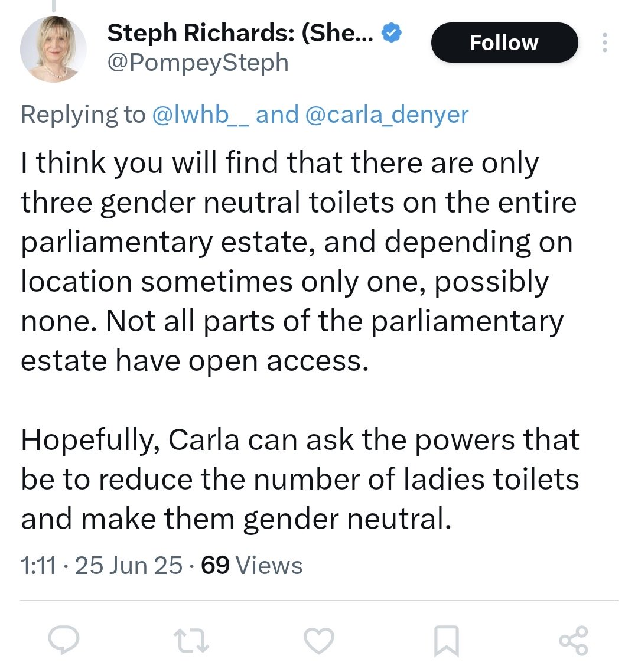This screenshot has height=672, width=638.
Task: Click the 25 Jun 25 date
Action: pos(129,566)
